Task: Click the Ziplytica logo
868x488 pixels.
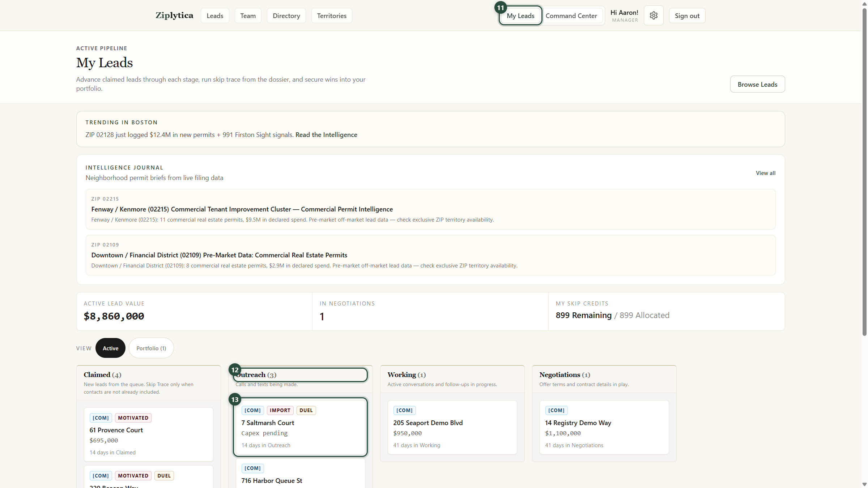Action: 174,16
